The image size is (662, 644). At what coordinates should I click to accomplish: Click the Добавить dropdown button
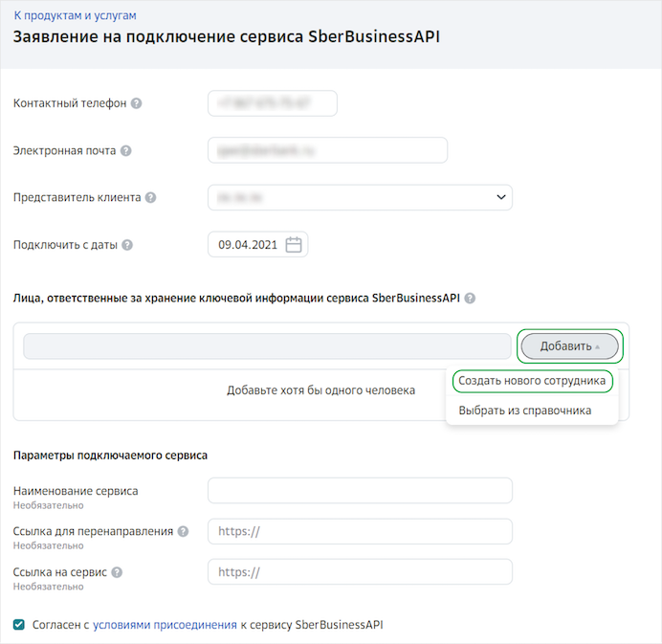click(569, 346)
